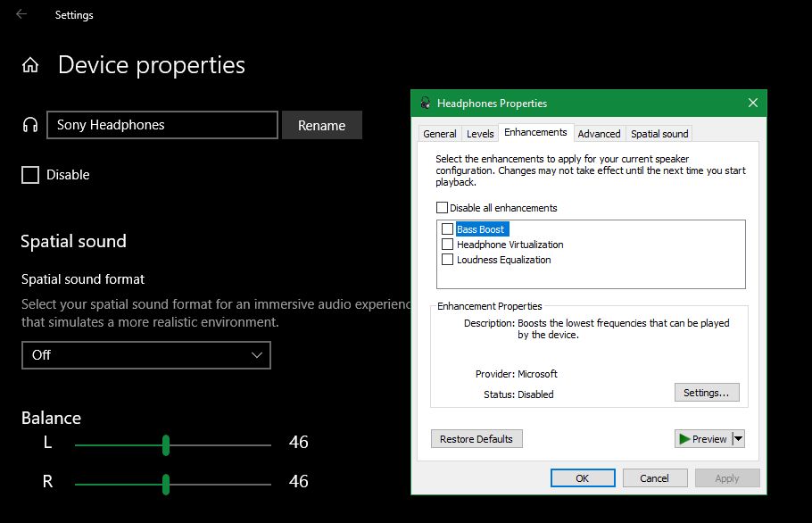Click the back arrow in Settings
This screenshot has width=812, height=523.
19,14
